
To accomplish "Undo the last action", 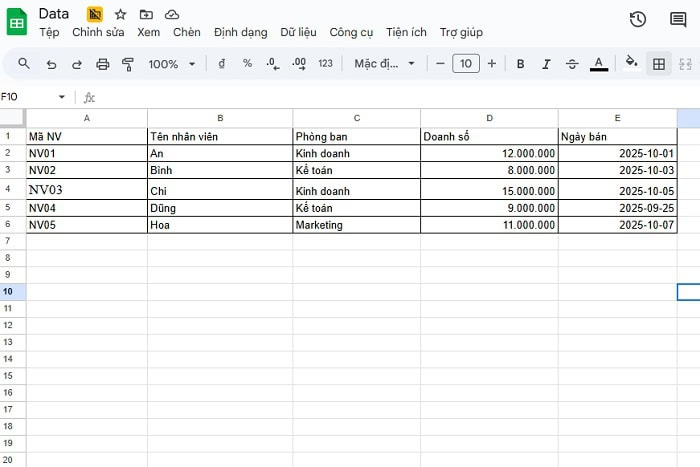I will tap(51, 64).
